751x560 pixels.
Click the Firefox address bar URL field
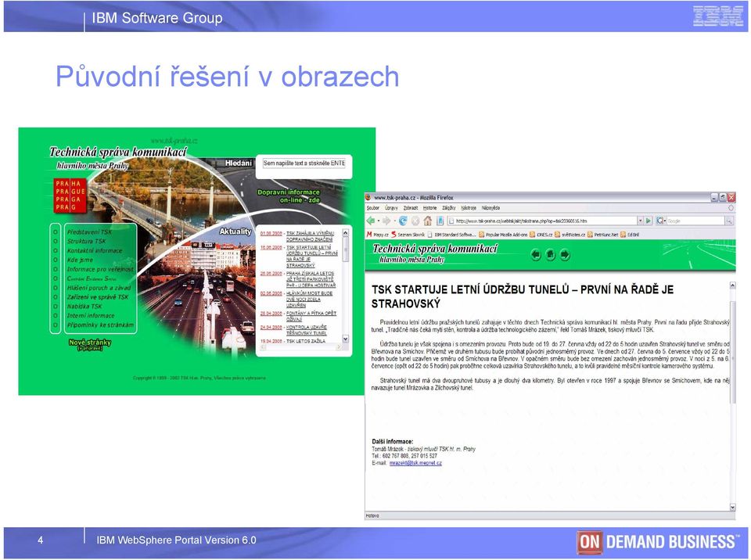coord(541,221)
